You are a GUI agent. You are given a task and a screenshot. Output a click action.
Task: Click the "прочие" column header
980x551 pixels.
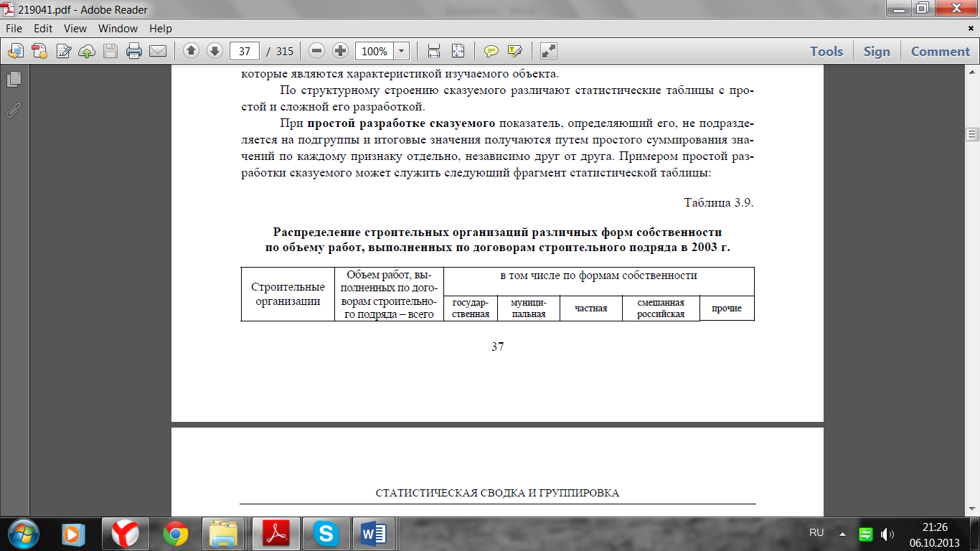click(727, 309)
